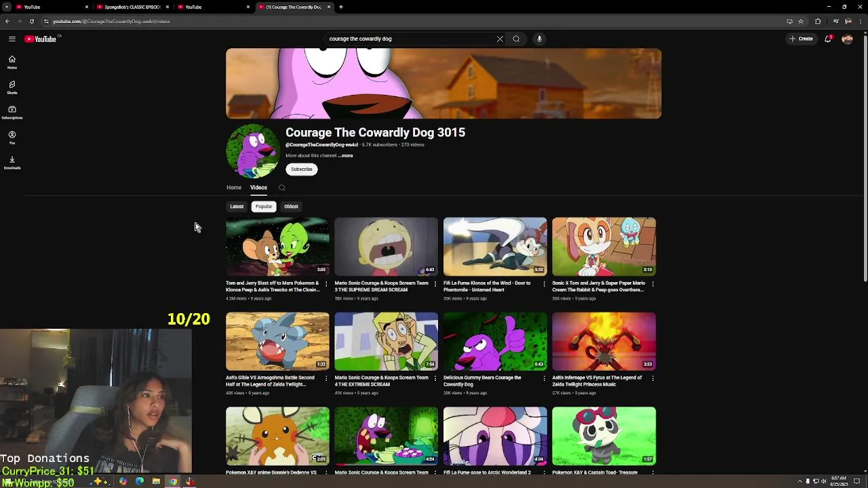The image size is (868, 488).
Task: Open options for Delicious Gummy Bears video
Action: (544, 379)
